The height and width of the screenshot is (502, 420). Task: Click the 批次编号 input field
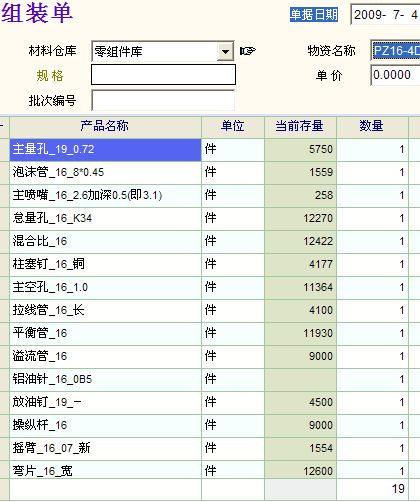pos(163,100)
